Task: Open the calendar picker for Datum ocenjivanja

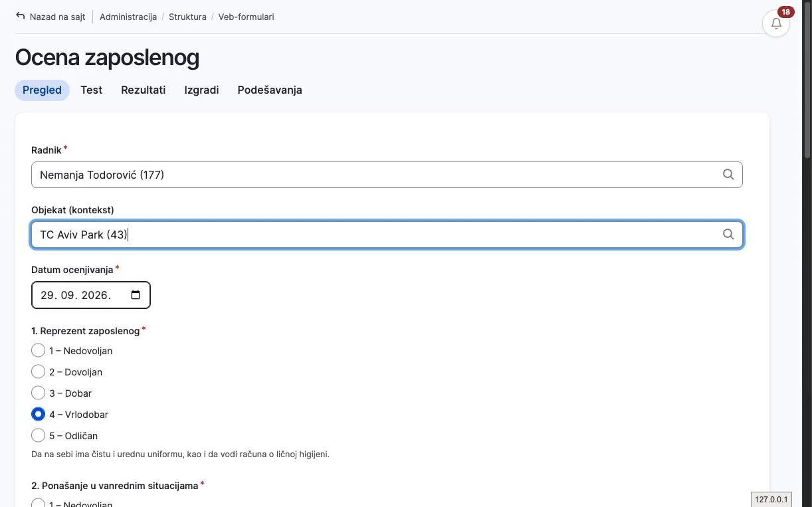Action: coord(136,295)
